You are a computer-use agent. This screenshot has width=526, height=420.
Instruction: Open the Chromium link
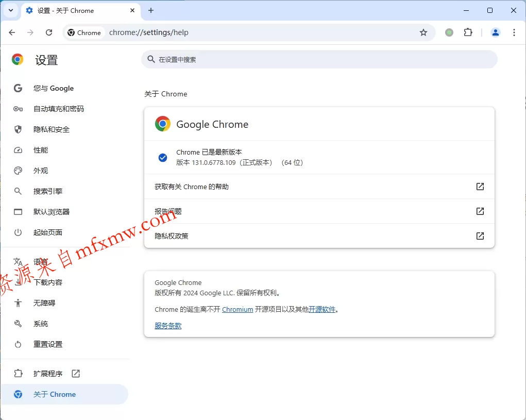pos(237,309)
